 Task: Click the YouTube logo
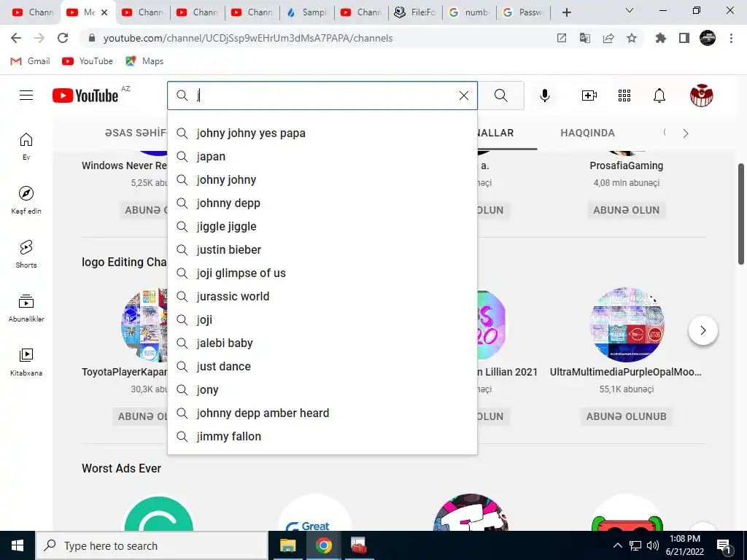pyautogui.click(x=85, y=96)
